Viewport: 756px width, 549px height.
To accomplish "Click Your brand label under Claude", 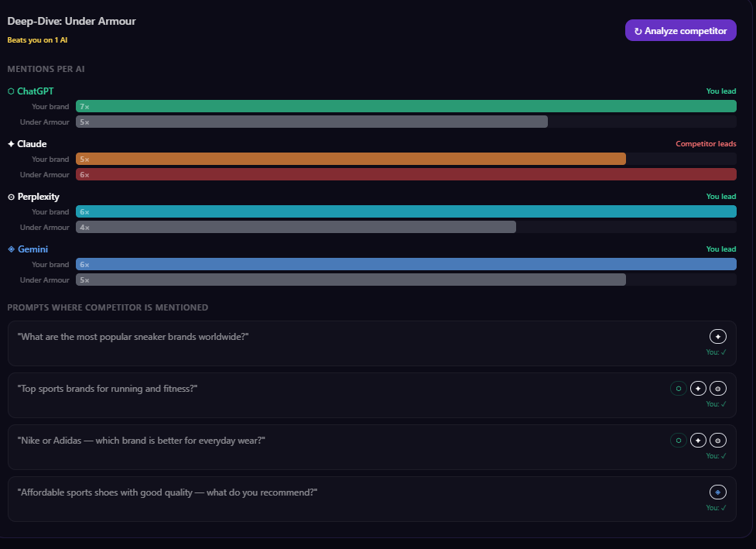I will coord(50,160).
